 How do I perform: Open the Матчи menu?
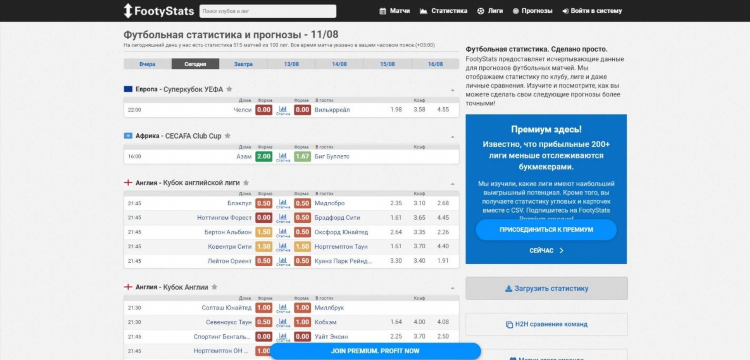pyautogui.click(x=395, y=11)
